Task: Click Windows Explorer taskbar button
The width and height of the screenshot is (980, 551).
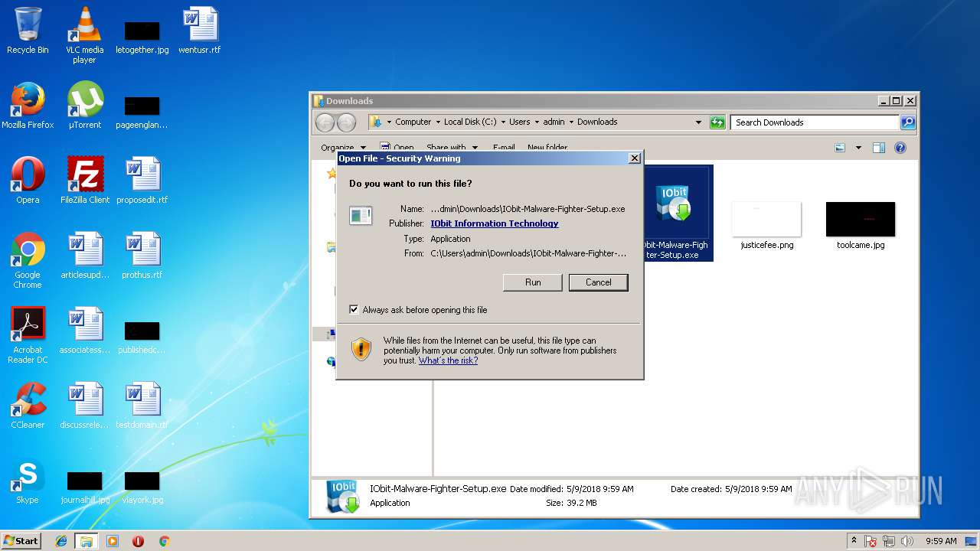Action: (x=87, y=541)
